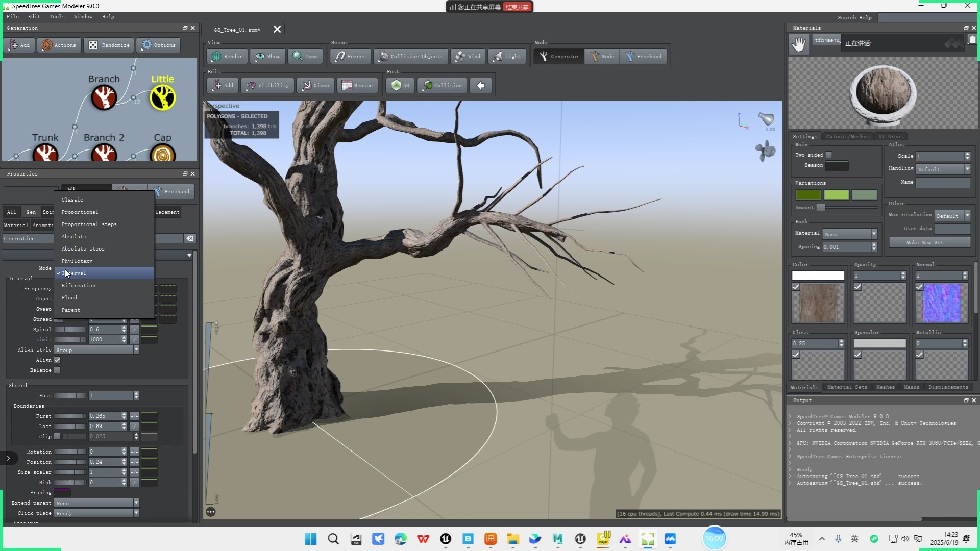The width and height of the screenshot is (980, 551).
Task: Select the Branch generator node
Action: pos(104,97)
